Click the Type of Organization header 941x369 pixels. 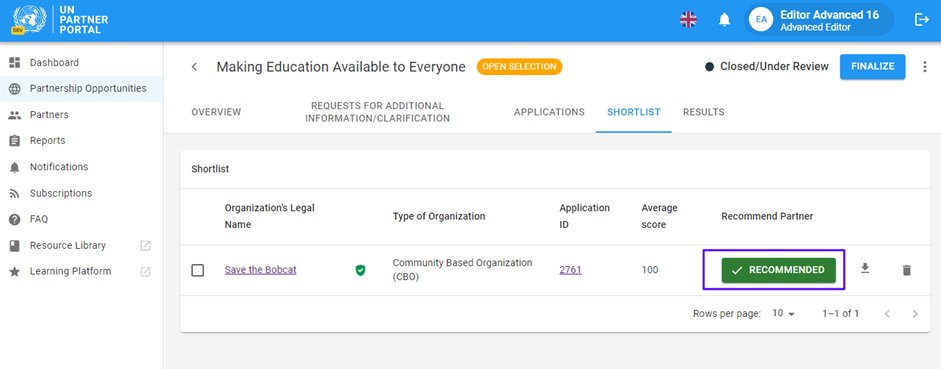click(x=439, y=217)
